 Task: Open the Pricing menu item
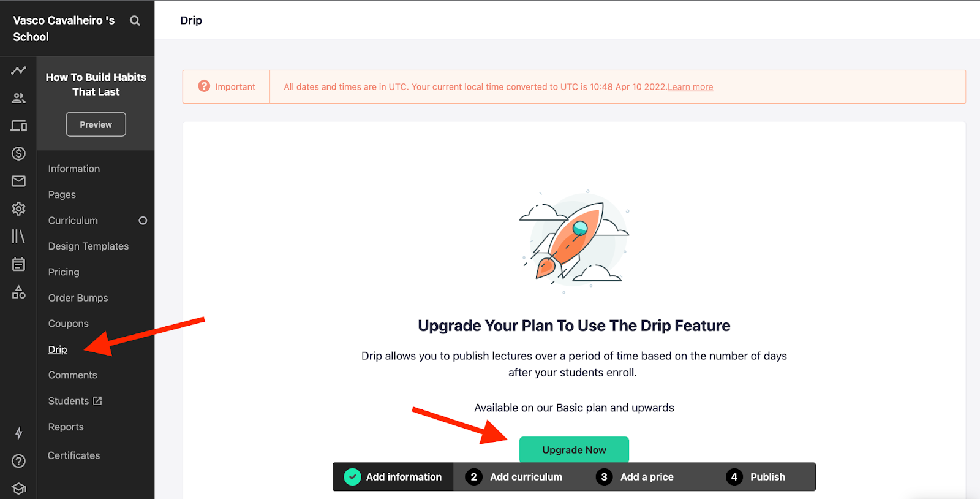tap(64, 272)
